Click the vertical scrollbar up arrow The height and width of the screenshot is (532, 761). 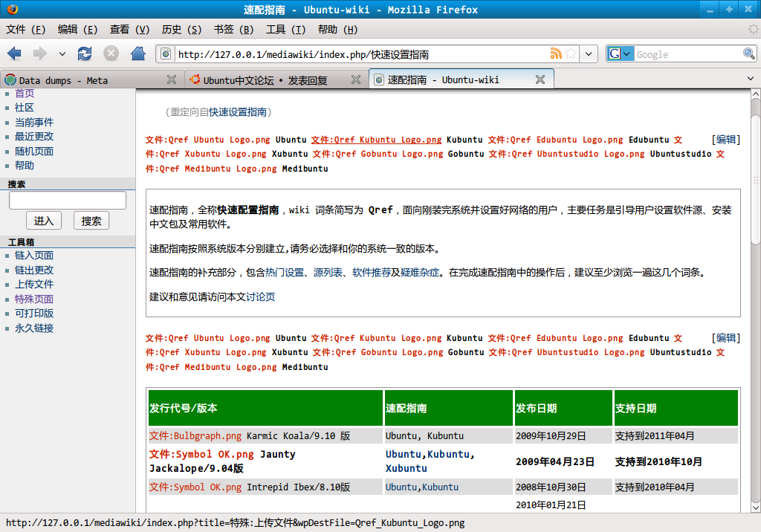point(755,94)
